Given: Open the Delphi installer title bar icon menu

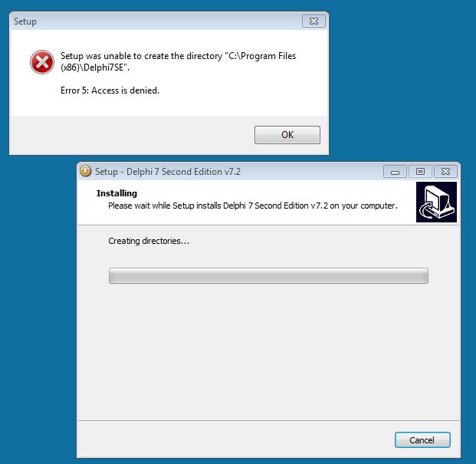Looking at the screenshot, I should coord(85,171).
